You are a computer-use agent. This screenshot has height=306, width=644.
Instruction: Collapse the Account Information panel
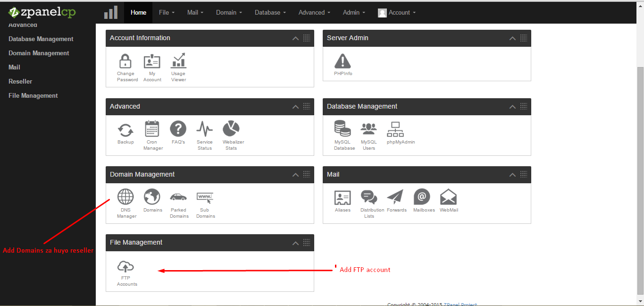click(x=295, y=38)
